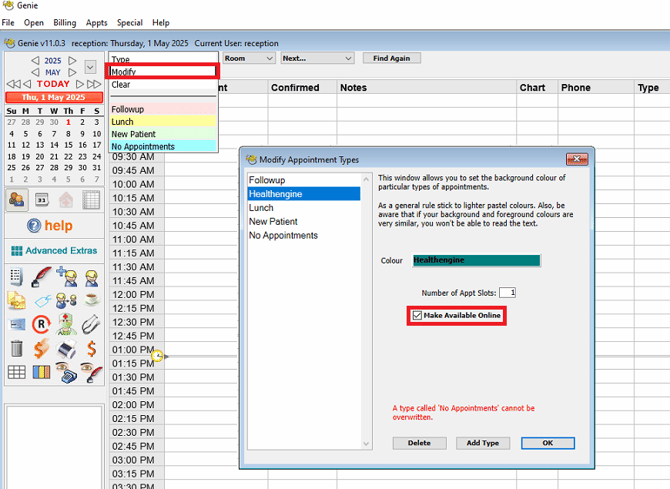670x489 pixels.
Task: Click the quill pen icon
Action: 41,276
